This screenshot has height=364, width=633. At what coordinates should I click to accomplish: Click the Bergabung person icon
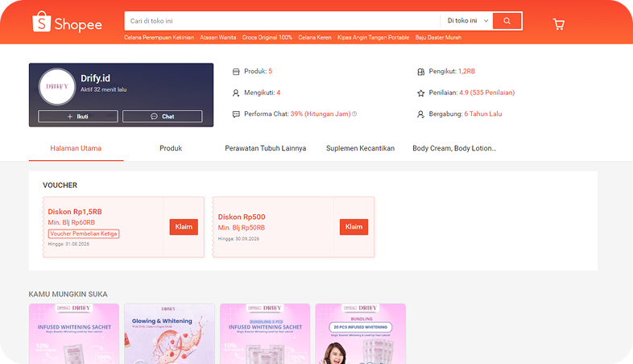420,114
